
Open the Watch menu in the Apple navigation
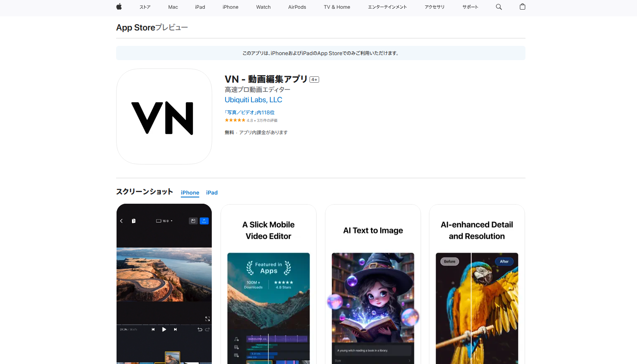coord(263,7)
